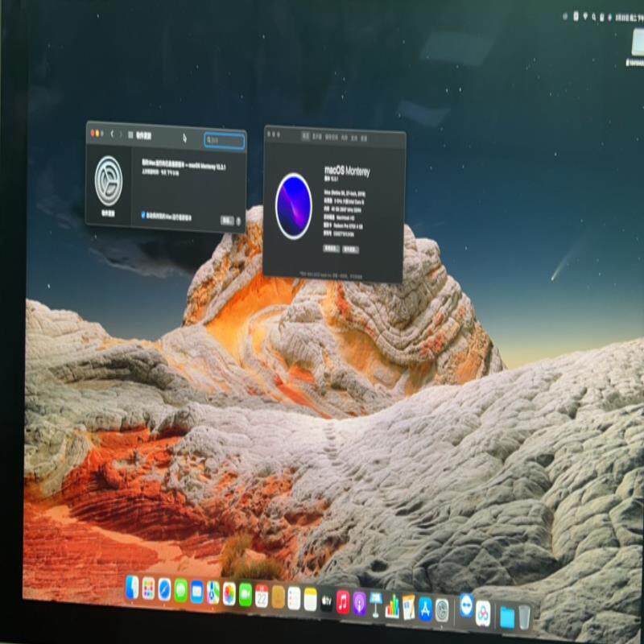Click macOS Monterey heading in About This Mac
Screen dimensions: 644x644
pos(347,171)
